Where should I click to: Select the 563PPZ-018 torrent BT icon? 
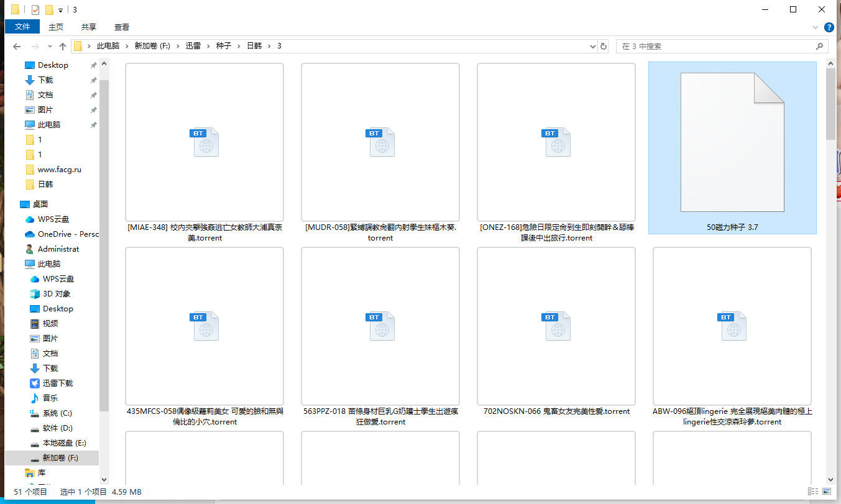pos(380,326)
